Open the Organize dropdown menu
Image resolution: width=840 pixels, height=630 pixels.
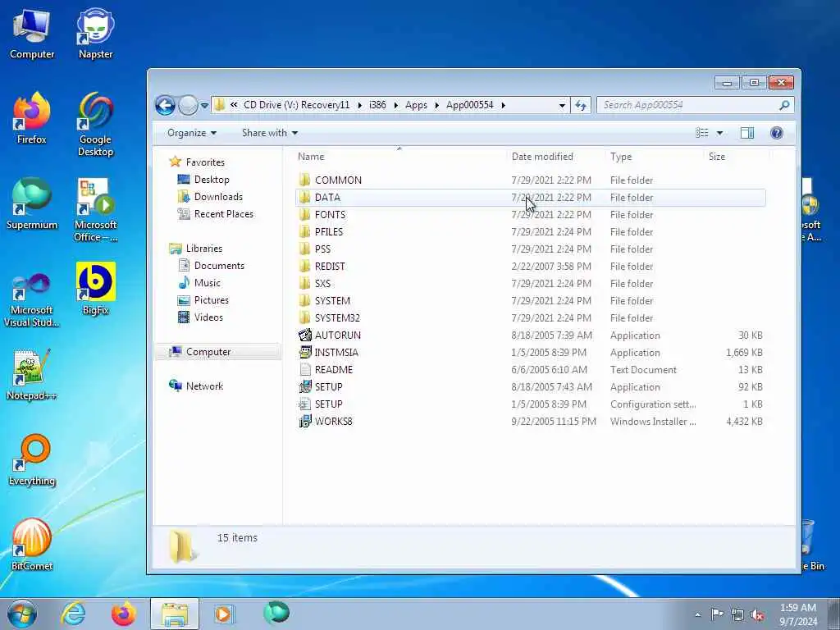192,133
